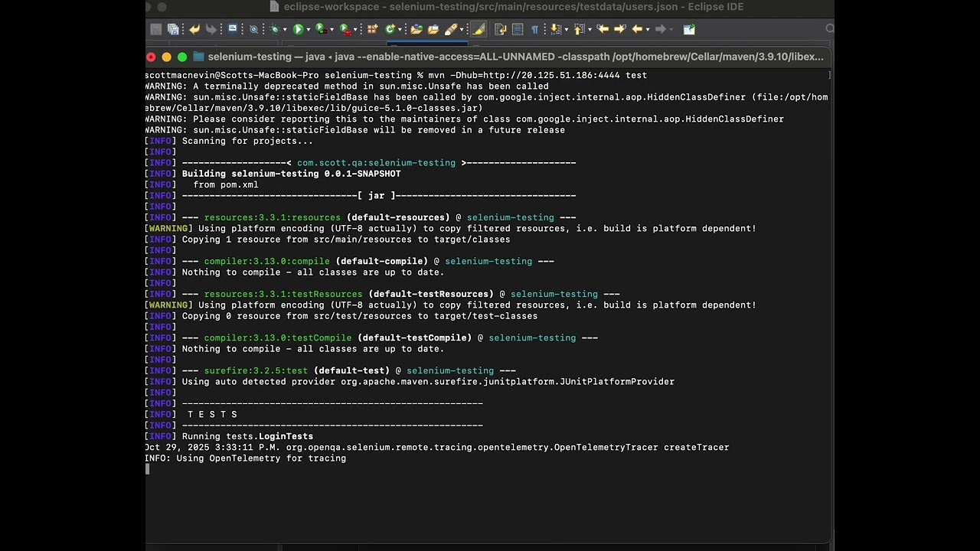Image resolution: width=980 pixels, height=551 pixels.
Task: Click the gray Forward navigation arrow
Action: (x=661, y=29)
